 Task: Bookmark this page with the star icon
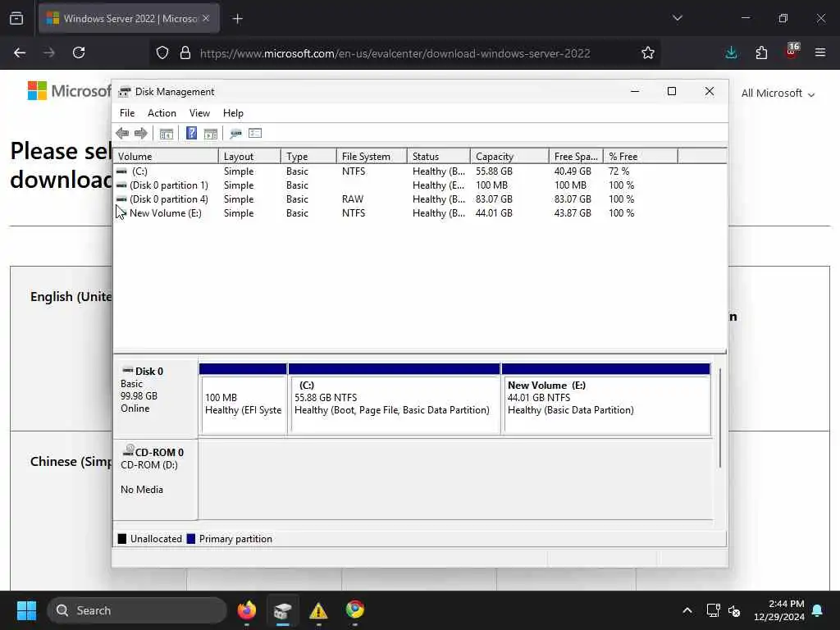(648, 53)
